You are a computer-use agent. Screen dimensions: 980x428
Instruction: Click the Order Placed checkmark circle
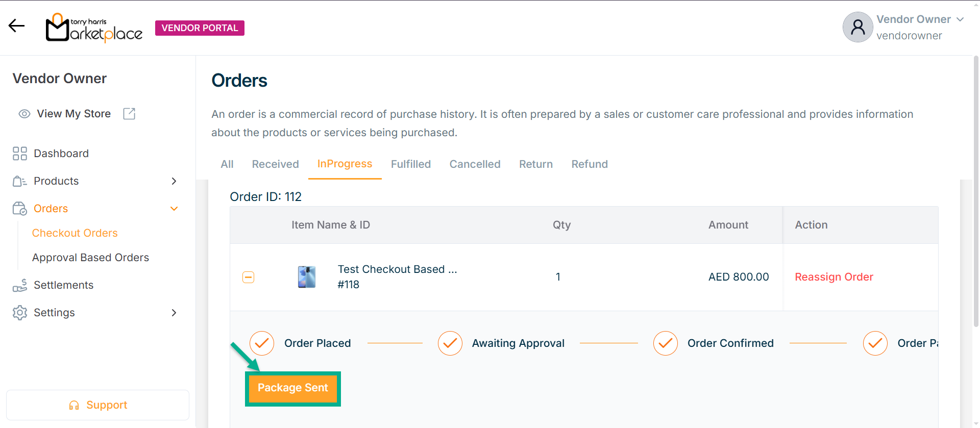click(262, 343)
